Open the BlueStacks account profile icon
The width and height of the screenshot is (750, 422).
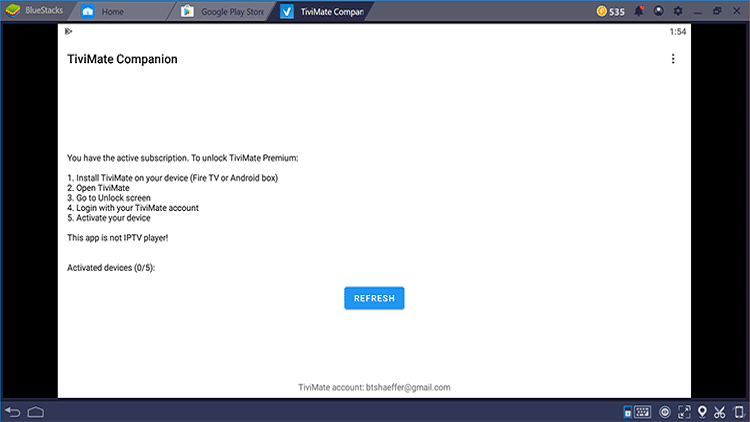pyautogui.click(x=659, y=11)
